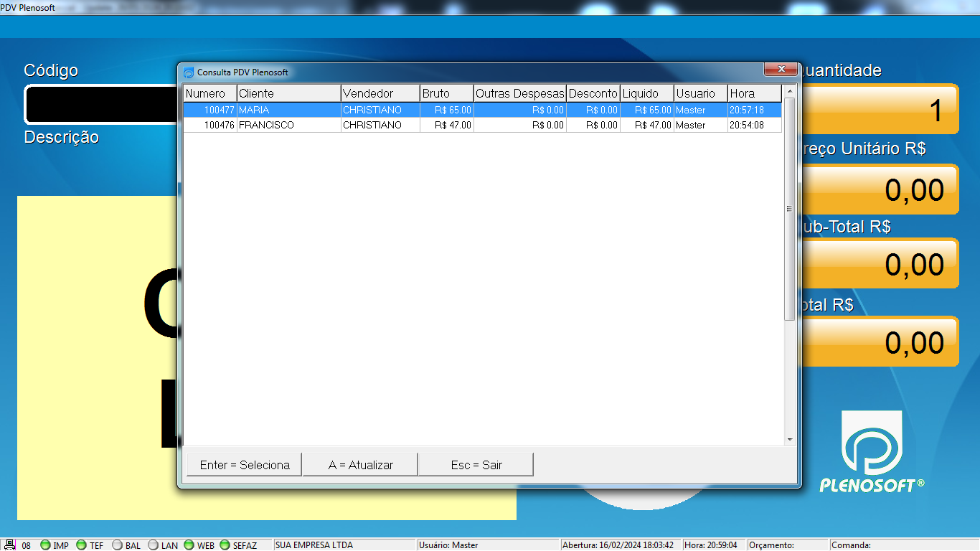This screenshot has height=551, width=980.
Task: Click the green SEFAZ status indicator
Action: point(225,545)
